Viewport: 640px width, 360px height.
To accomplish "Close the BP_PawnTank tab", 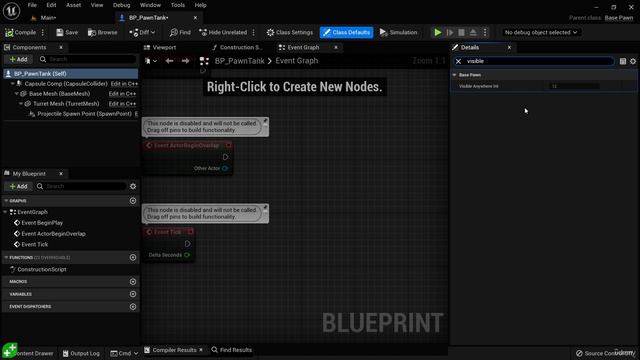I will point(195,18).
